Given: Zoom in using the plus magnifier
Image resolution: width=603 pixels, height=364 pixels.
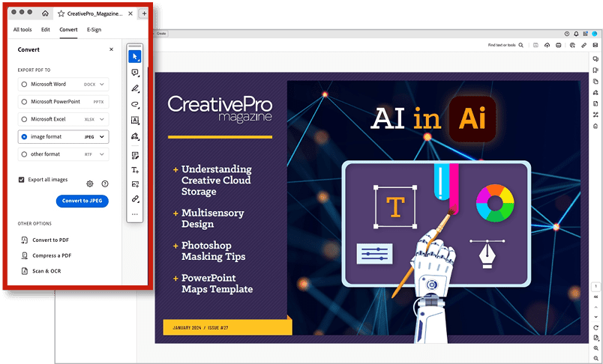Looking at the screenshot, I should pos(596,348).
